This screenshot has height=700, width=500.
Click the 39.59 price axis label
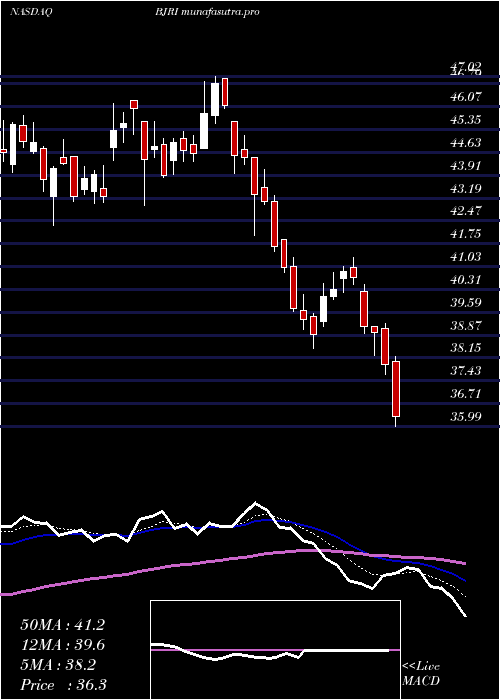(467, 302)
